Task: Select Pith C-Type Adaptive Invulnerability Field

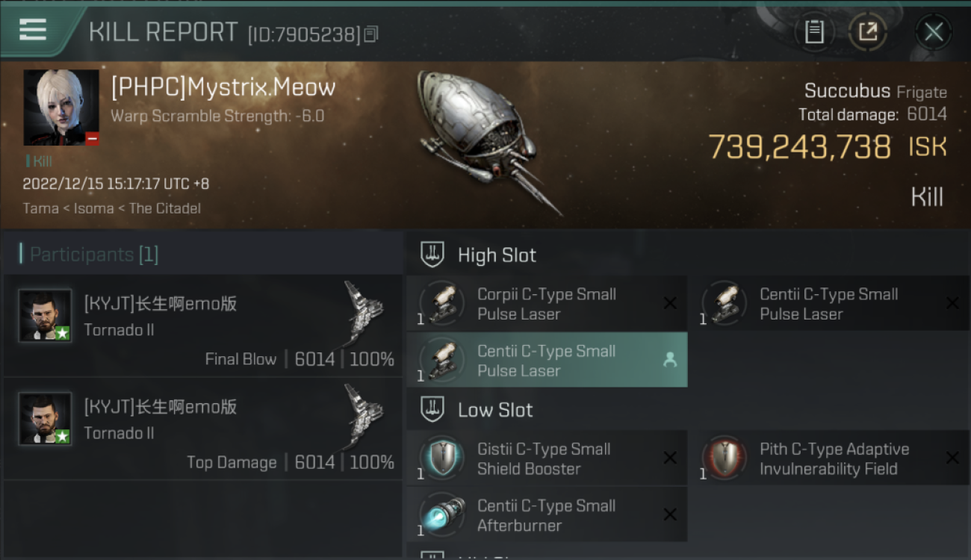Action: pyautogui.click(x=828, y=458)
